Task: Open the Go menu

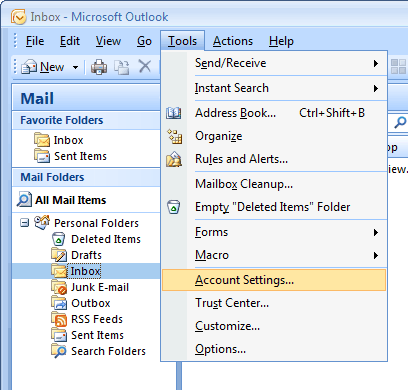Action: coord(144,41)
